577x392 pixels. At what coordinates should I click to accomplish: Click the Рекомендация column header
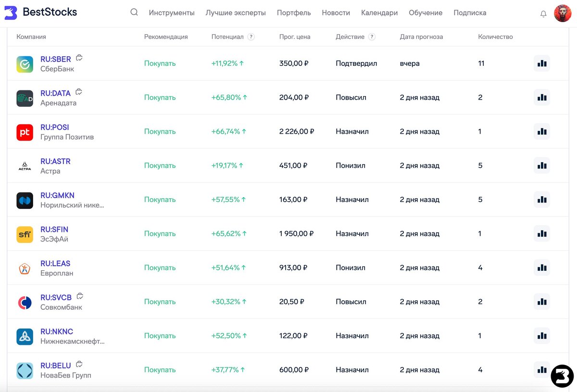(166, 37)
